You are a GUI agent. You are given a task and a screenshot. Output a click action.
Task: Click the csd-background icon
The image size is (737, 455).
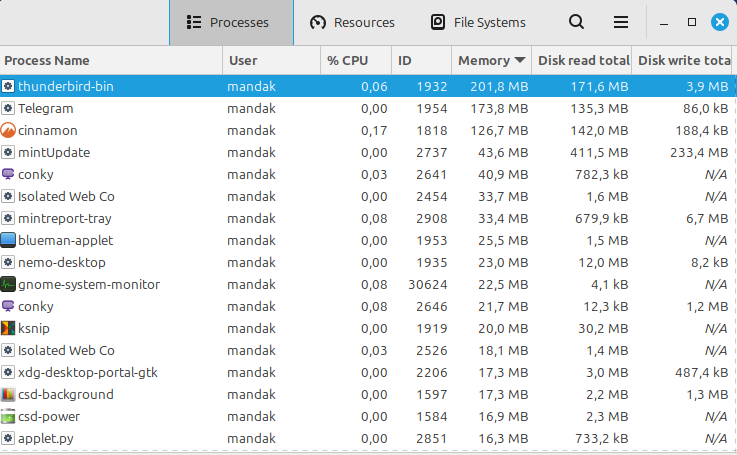[x=8, y=394]
